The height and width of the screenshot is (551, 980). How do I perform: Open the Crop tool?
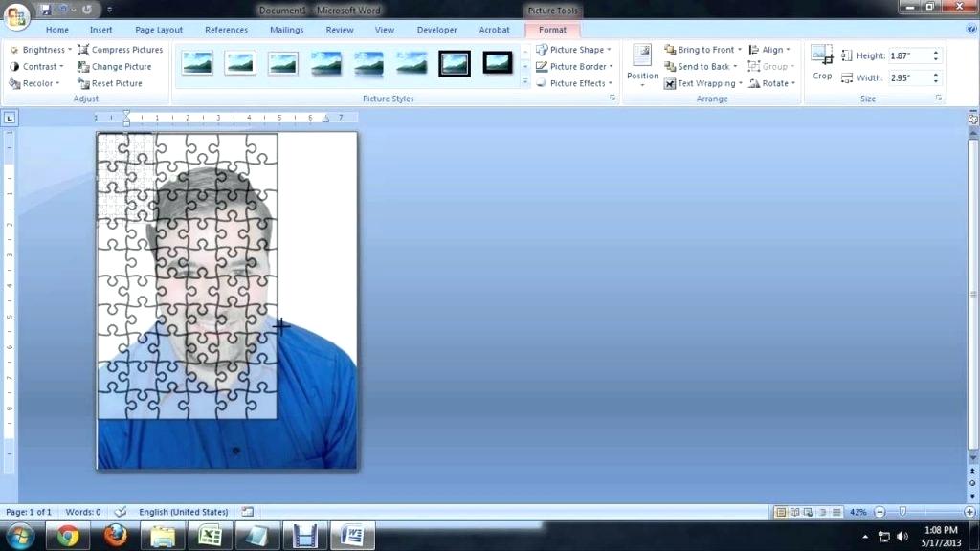[x=821, y=65]
